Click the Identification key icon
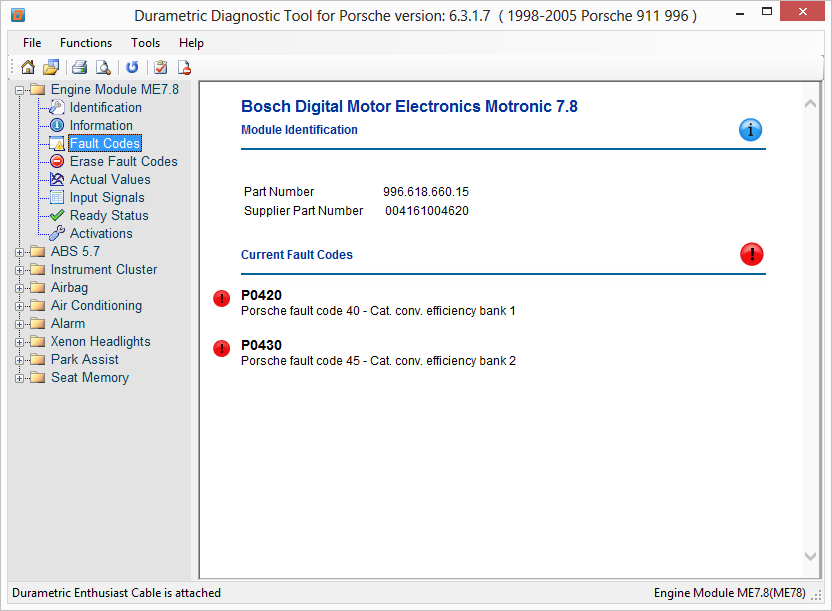 (x=57, y=107)
